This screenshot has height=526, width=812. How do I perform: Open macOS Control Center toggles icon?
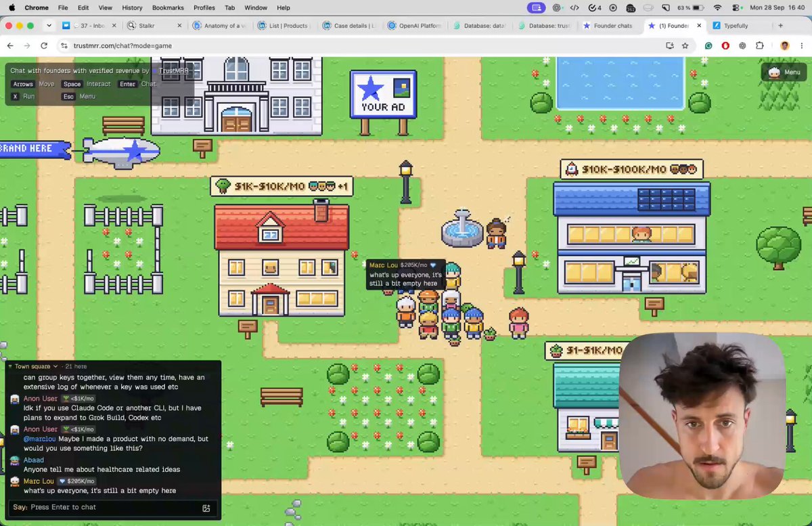pos(738,7)
